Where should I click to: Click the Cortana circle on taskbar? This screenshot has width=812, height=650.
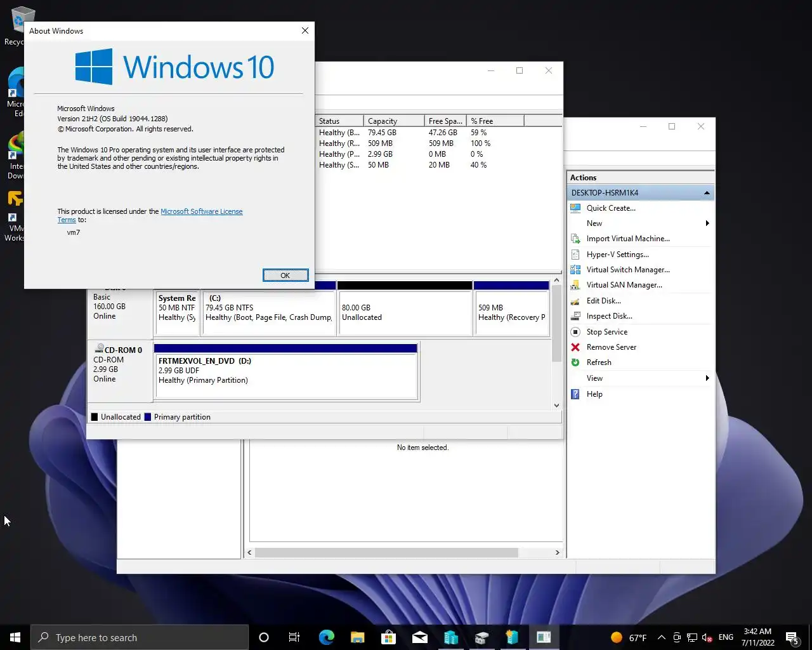[264, 637]
